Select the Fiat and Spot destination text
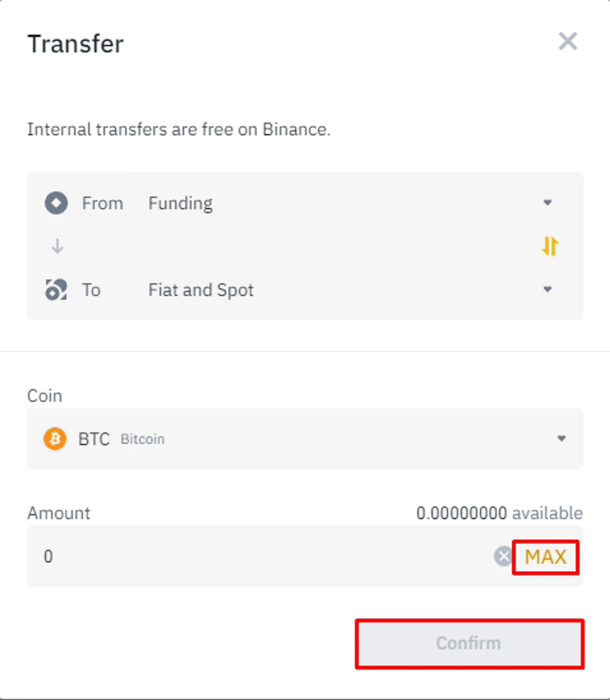This screenshot has height=700, width=610. click(x=201, y=290)
